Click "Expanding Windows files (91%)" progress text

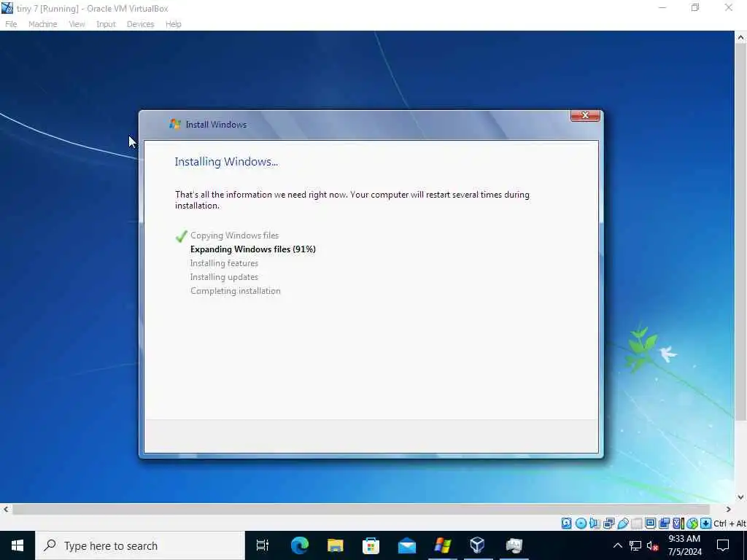pos(253,249)
